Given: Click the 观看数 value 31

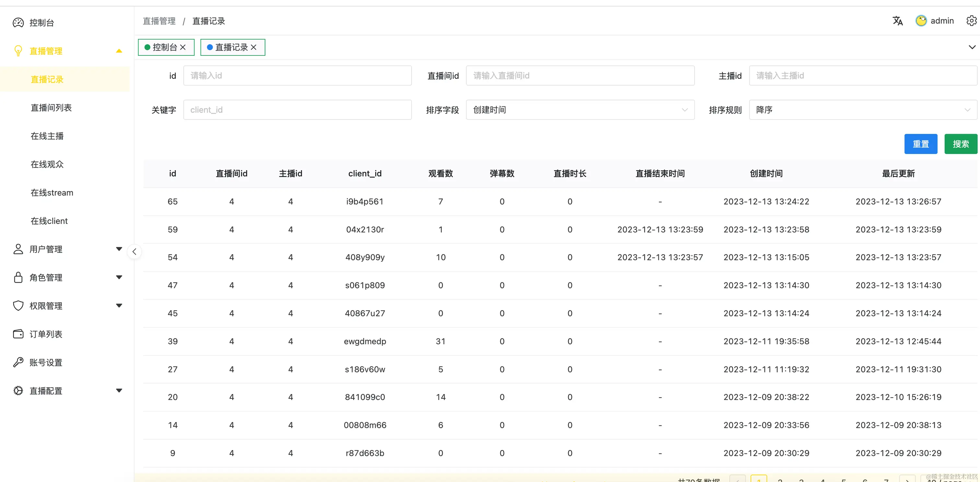Looking at the screenshot, I should [x=440, y=342].
